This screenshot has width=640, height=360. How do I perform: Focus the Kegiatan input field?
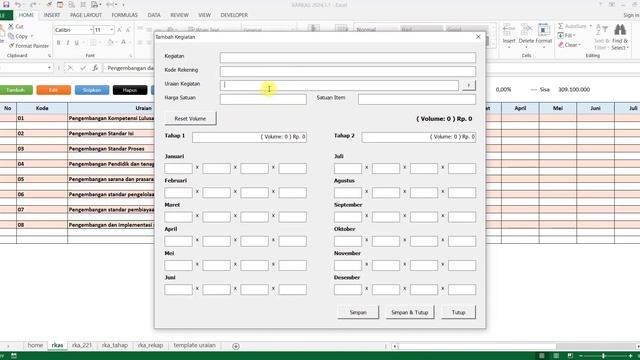[x=348, y=57]
